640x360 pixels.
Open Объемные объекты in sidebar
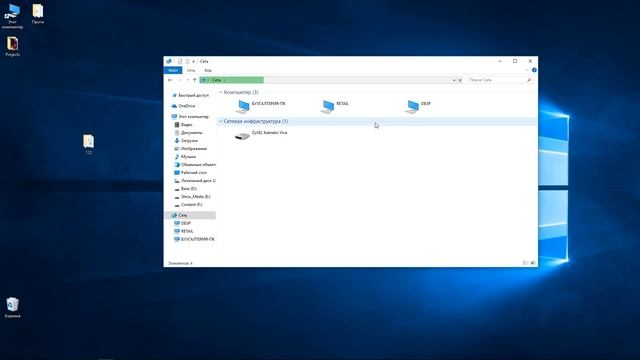tap(195, 164)
